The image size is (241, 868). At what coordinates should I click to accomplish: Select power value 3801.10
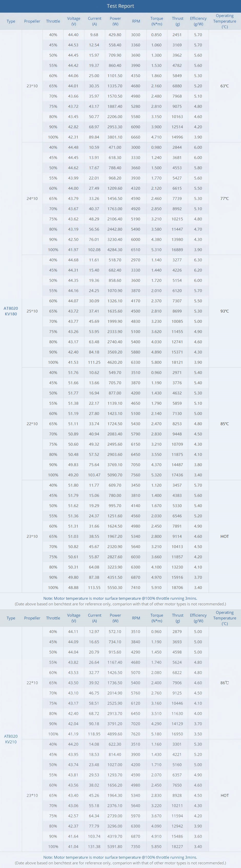[115, 137]
